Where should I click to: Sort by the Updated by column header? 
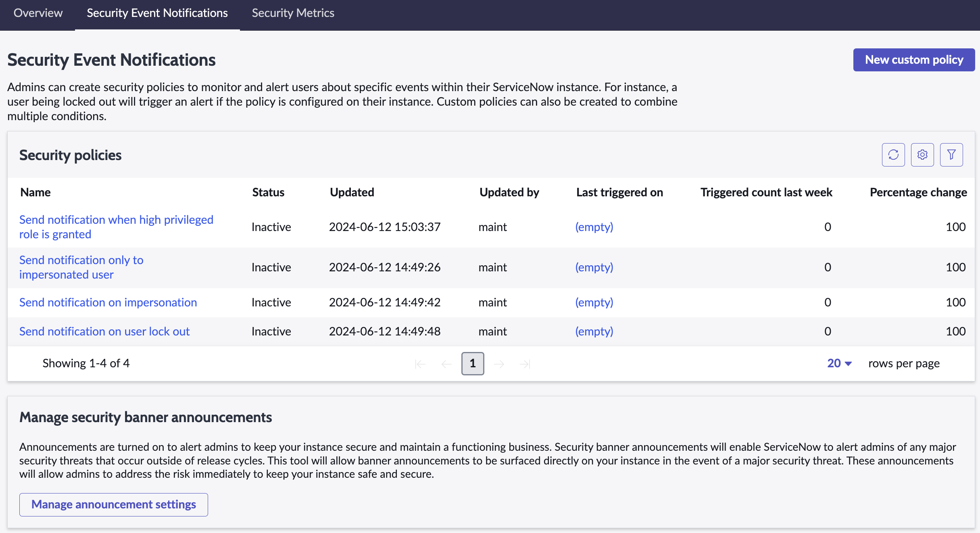(509, 192)
